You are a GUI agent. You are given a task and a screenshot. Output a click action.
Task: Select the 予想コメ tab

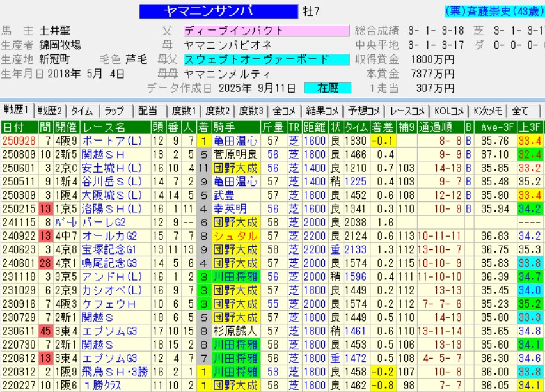[x=364, y=111]
